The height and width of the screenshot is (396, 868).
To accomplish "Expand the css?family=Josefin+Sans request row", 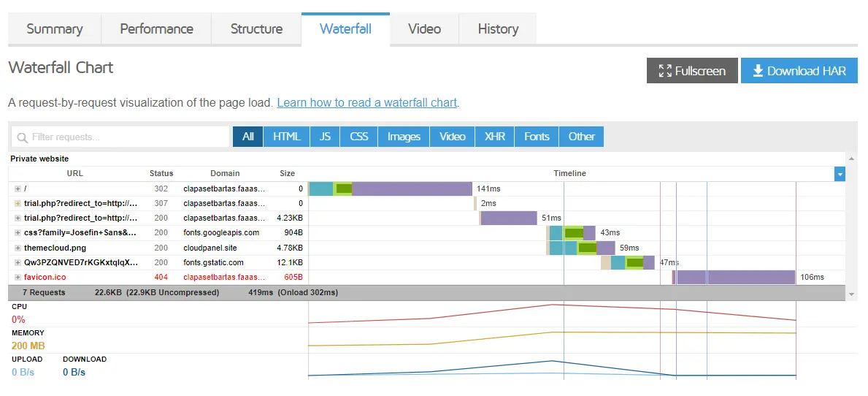I will 18,232.
